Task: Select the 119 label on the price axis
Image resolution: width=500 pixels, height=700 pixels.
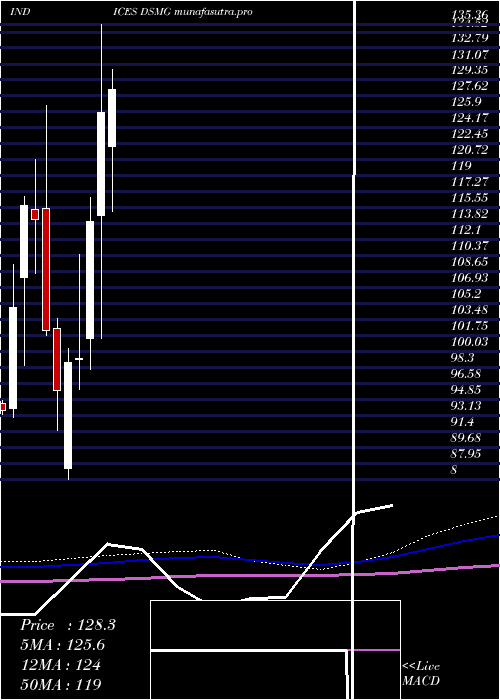Action: click(462, 166)
